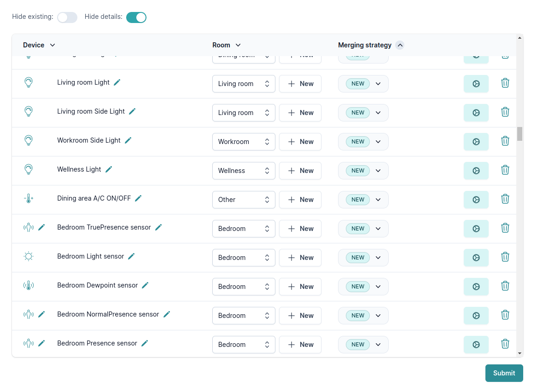Click pencil icon next to Living room Light

click(x=117, y=82)
